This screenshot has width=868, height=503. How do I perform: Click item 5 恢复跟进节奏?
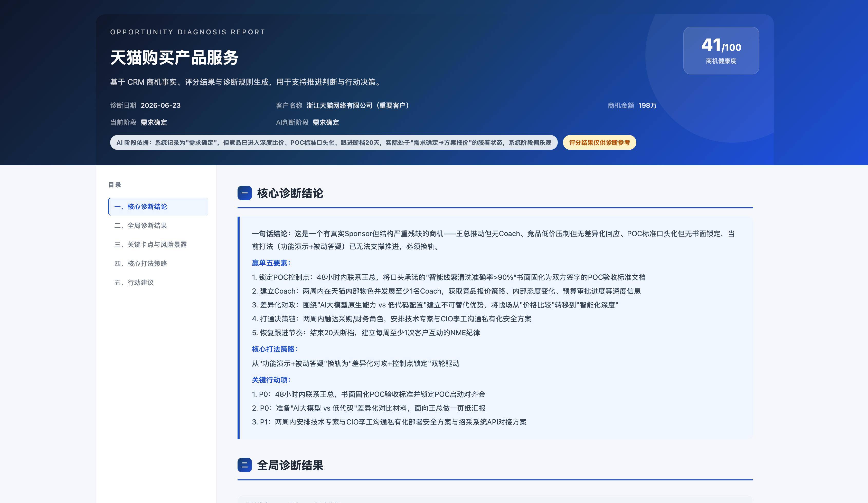pos(366,333)
